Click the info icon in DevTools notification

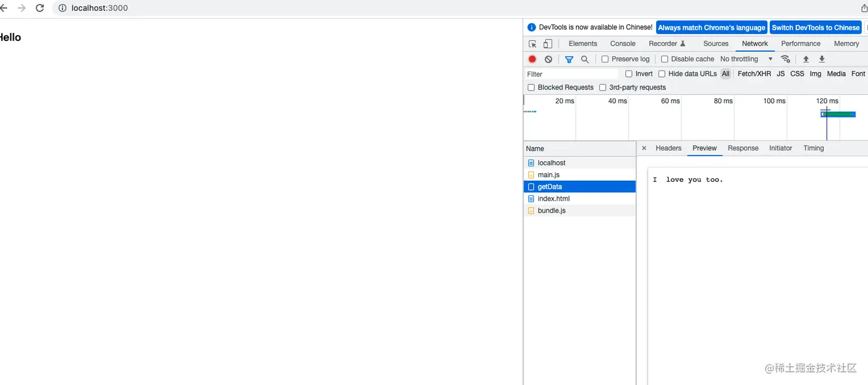532,28
